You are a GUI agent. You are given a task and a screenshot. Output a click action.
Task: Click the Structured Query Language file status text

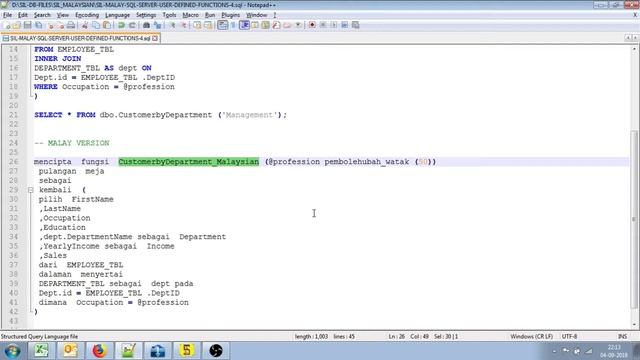39,337
